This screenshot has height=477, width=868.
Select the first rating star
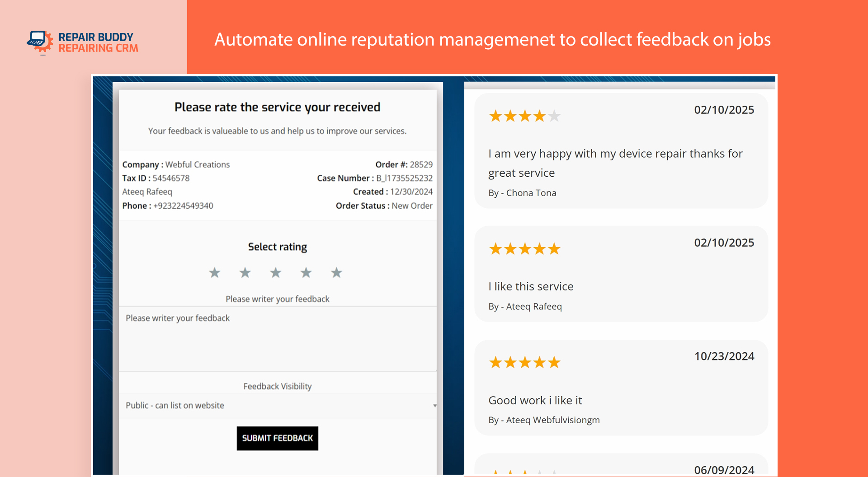point(215,273)
